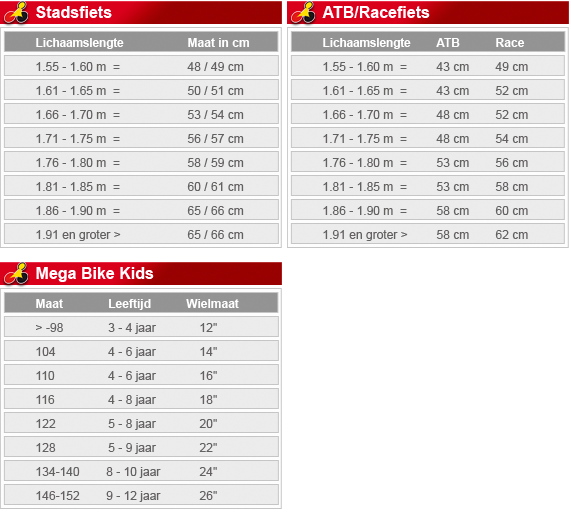
Task: Select the Stadsfiets header title
Action: coord(74,12)
